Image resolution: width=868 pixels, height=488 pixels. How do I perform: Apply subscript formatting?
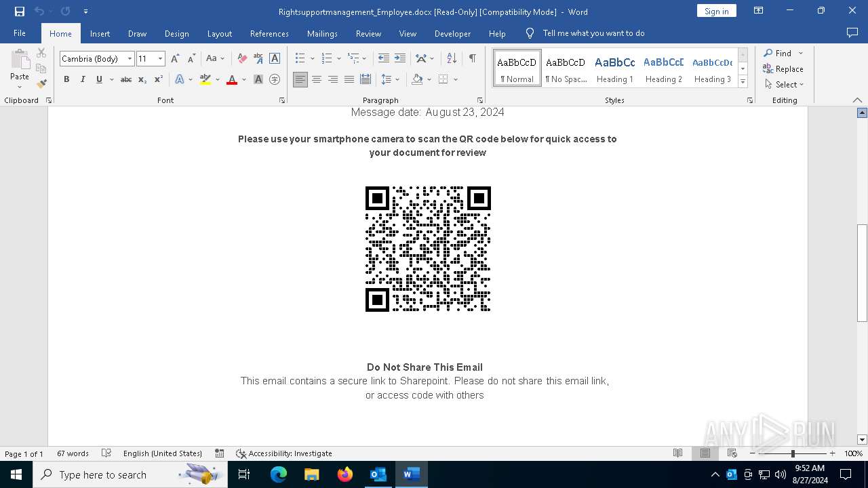pyautogui.click(x=142, y=79)
